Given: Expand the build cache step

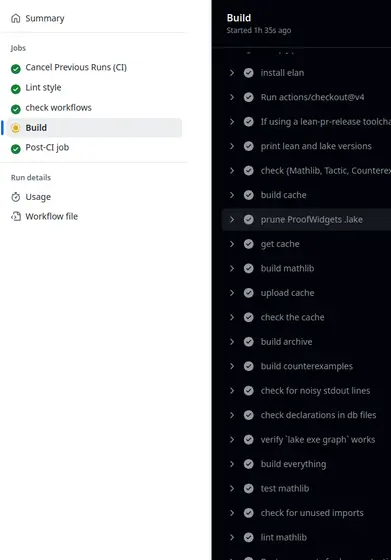Looking at the screenshot, I should coord(232,195).
